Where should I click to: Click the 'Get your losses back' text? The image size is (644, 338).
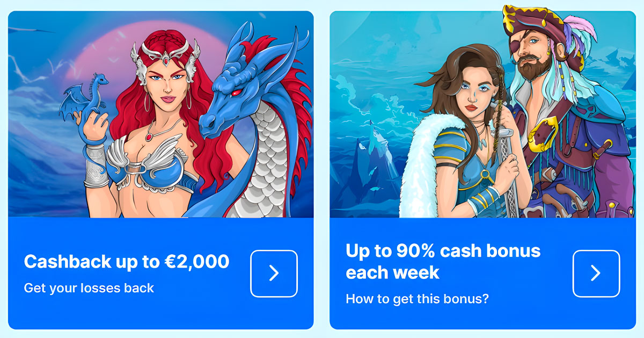pyautogui.click(x=89, y=288)
